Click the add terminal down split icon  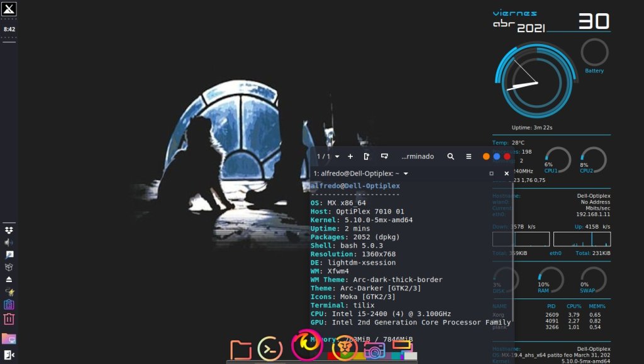coord(384,156)
